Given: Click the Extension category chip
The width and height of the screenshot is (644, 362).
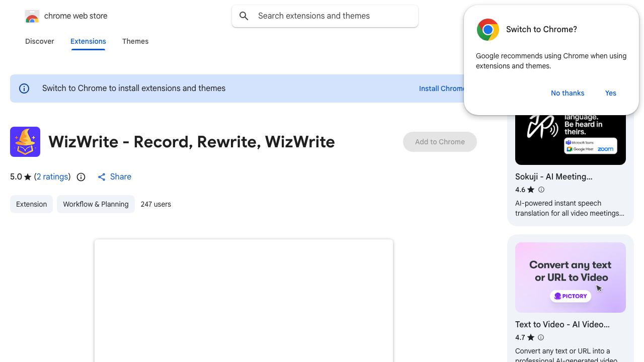Looking at the screenshot, I should pos(31,204).
